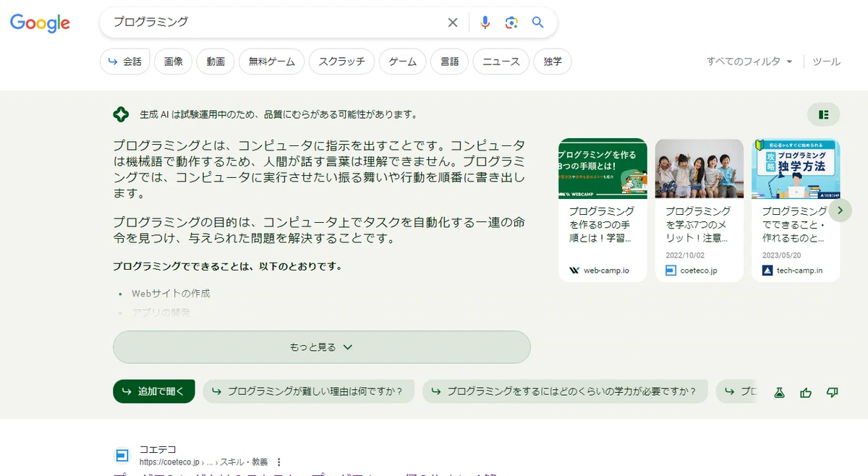868x476 pixels.
Task: Click the blue magnifier search icon
Action: 537,22
